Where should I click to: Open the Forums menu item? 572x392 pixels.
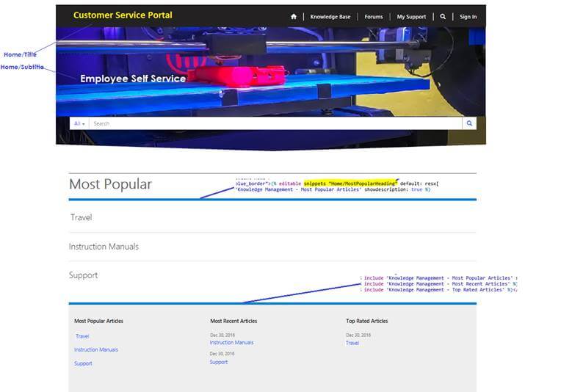(x=374, y=16)
